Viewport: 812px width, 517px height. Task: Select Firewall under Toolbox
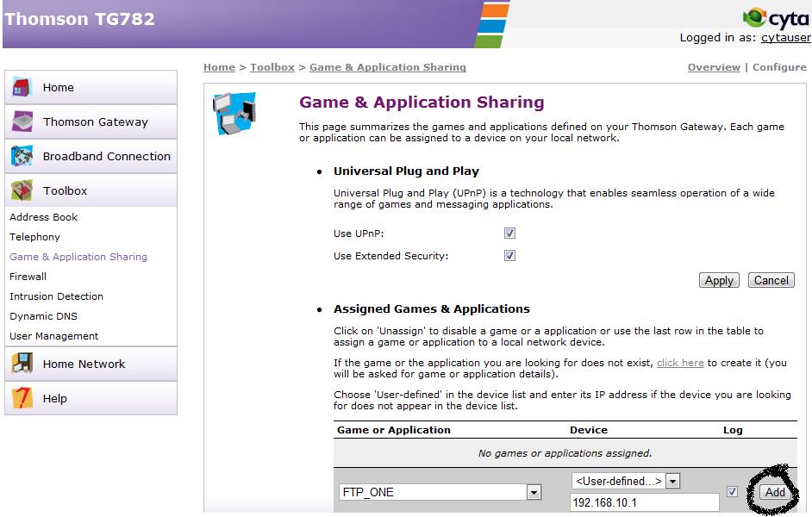click(x=28, y=277)
